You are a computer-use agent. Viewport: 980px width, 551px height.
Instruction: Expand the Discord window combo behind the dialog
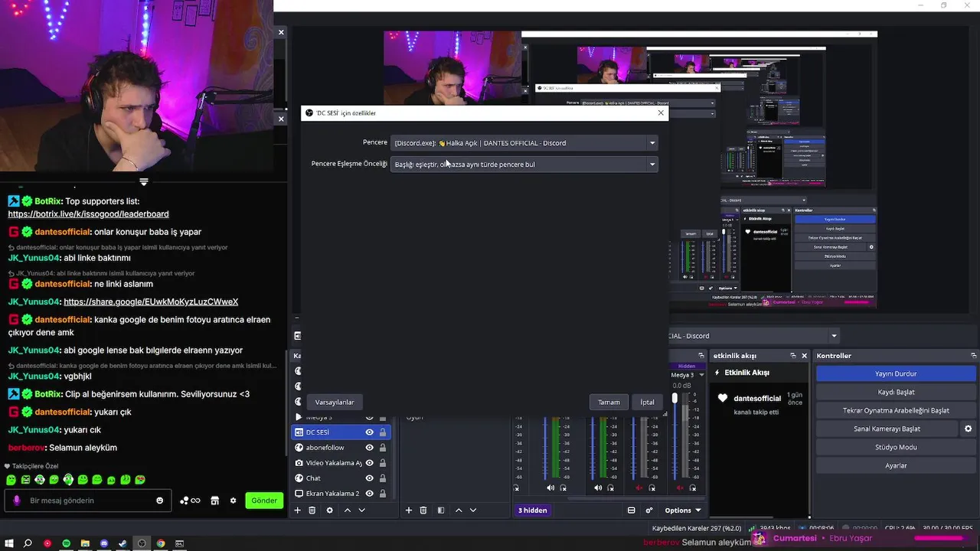coord(834,336)
